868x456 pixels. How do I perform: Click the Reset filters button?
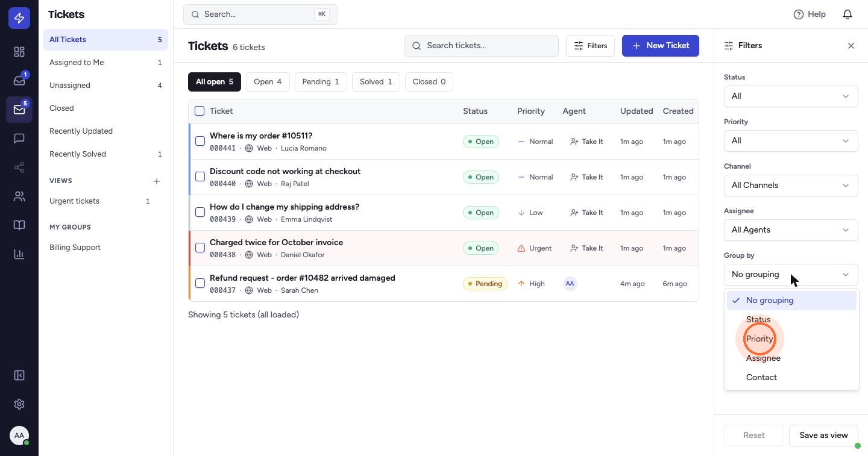[x=754, y=436]
